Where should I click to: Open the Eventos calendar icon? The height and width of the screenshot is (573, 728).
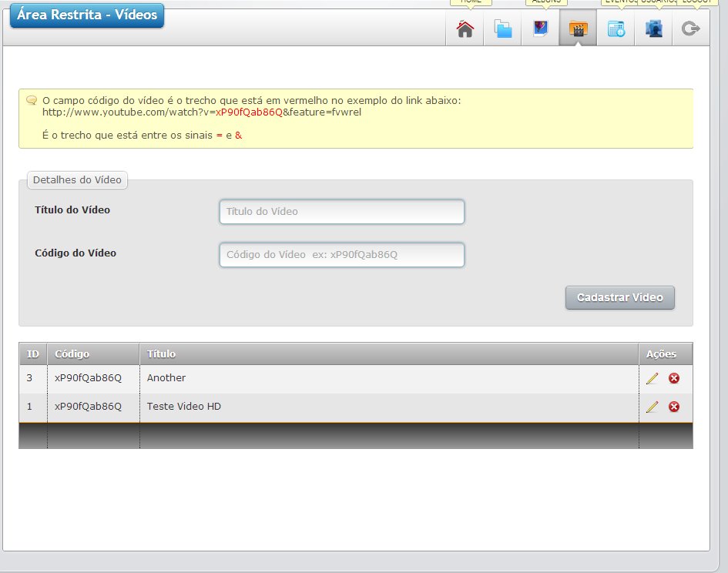(x=616, y=28)
